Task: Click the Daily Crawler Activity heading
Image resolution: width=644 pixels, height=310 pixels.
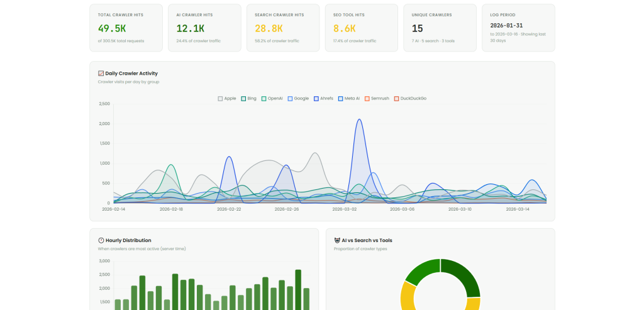Action: coord(131,74)
